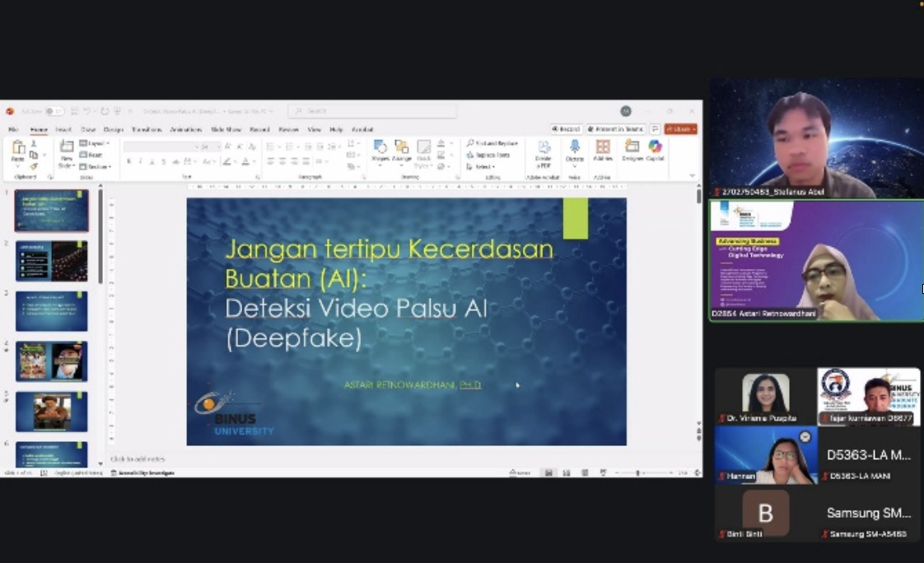The width and height of the screenshot is (924, 563).
Task: Adjust the zoom slider in status bar
Action: point(637,473)
